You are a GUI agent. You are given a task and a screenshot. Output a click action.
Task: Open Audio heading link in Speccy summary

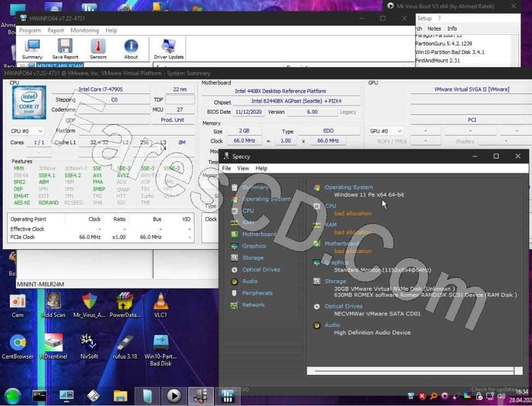pos(332,325)
